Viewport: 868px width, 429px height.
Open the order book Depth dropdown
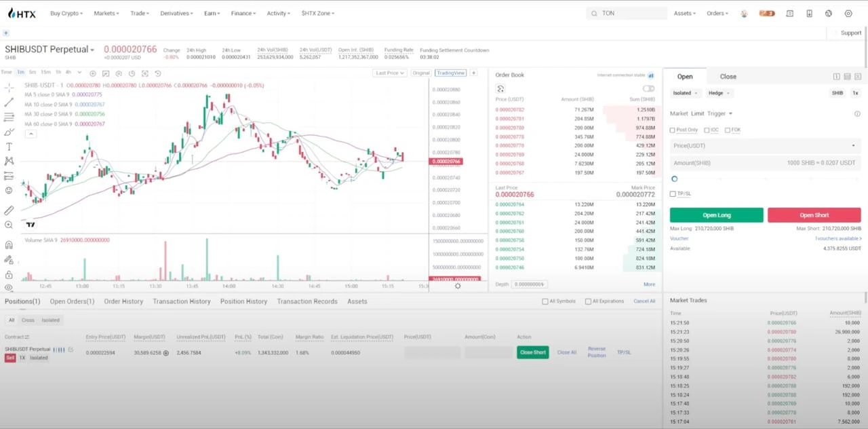point(528,284)
